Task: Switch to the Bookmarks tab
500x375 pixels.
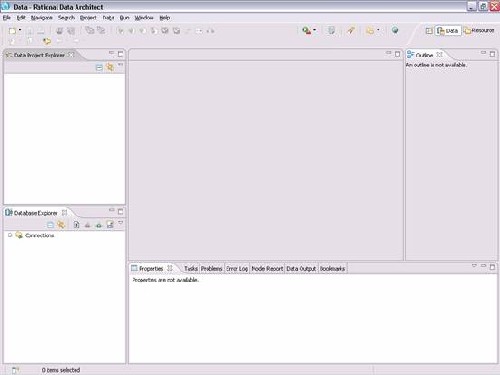Action: click(332, 269)
